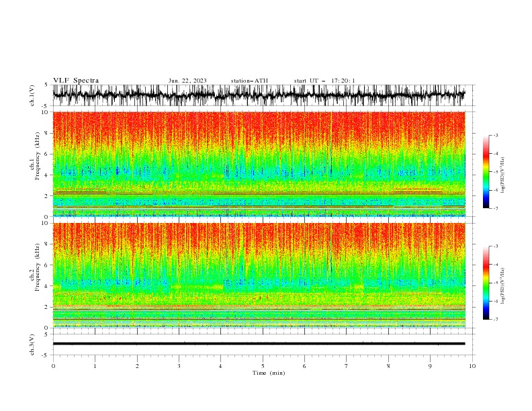
Task: Click the ch.2 spectrogram panel
Action: coord(259,275)
